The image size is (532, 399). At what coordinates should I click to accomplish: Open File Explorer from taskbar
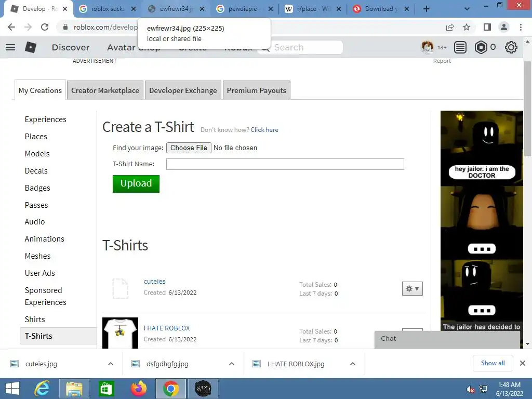coord(74,389)
